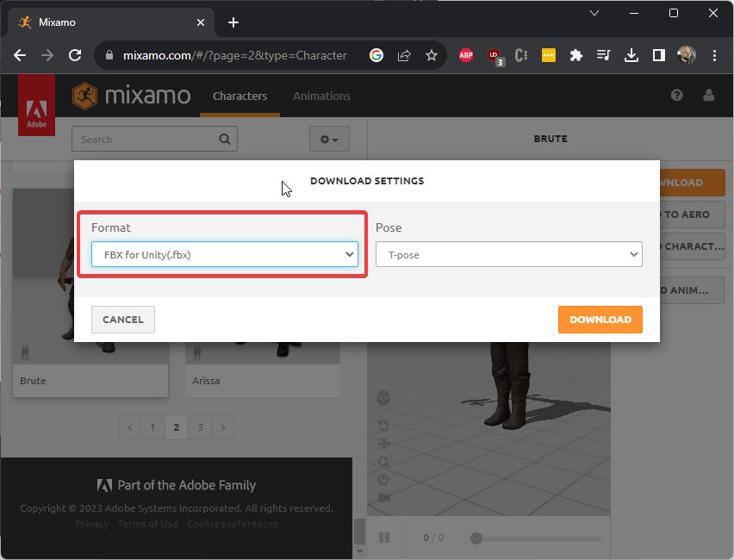Click the reset camera rotate icon

click(x=383, y=425)
